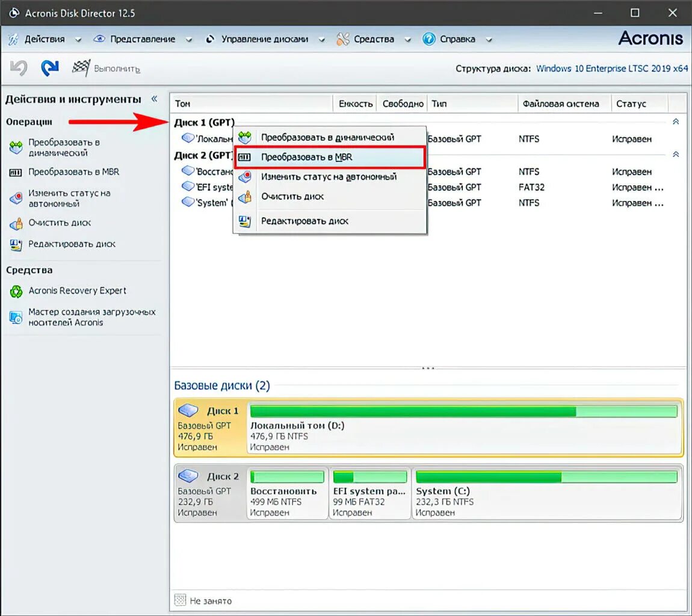Viewport: 692px width, 616px height.
Task: Click usage bar of EFI system partition
Action: pyautogui.click(x=370, y=476)
